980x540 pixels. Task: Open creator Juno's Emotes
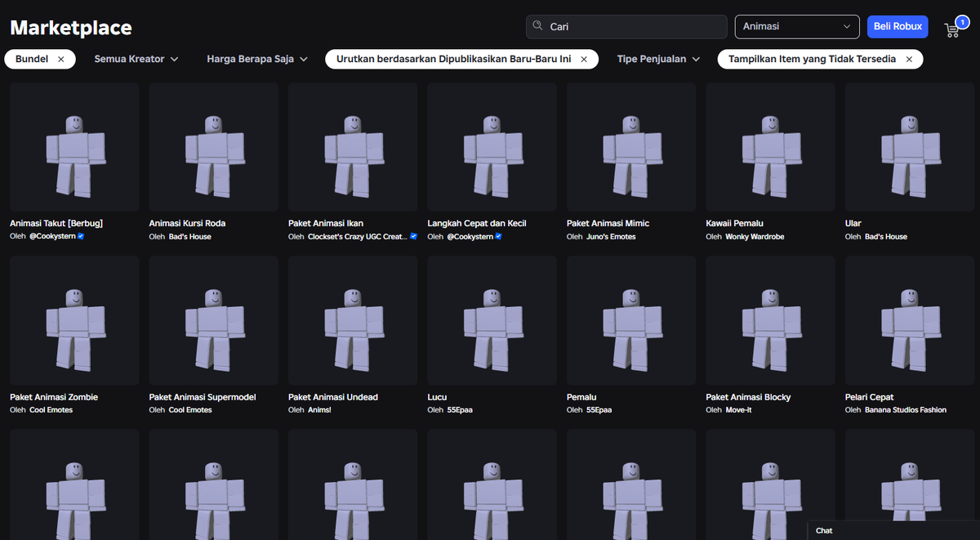point(611,237)
